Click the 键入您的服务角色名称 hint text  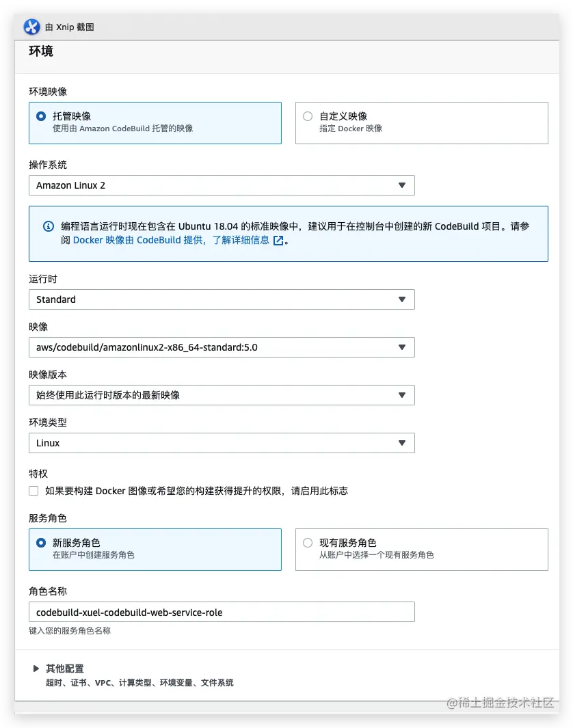[x=70, y=630]
